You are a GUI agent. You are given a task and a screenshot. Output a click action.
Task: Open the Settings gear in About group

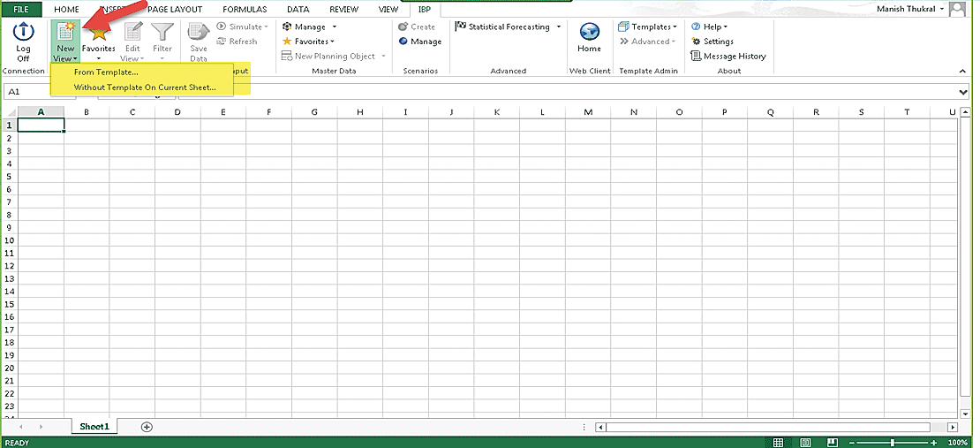[x=696, y=42]
